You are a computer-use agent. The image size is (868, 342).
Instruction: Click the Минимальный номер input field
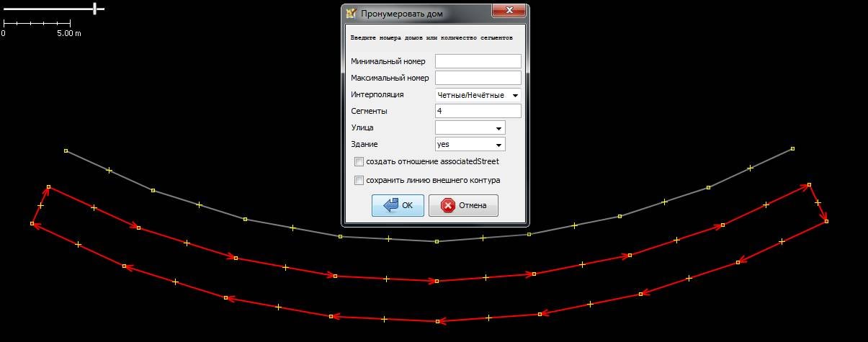pos(478,61)
